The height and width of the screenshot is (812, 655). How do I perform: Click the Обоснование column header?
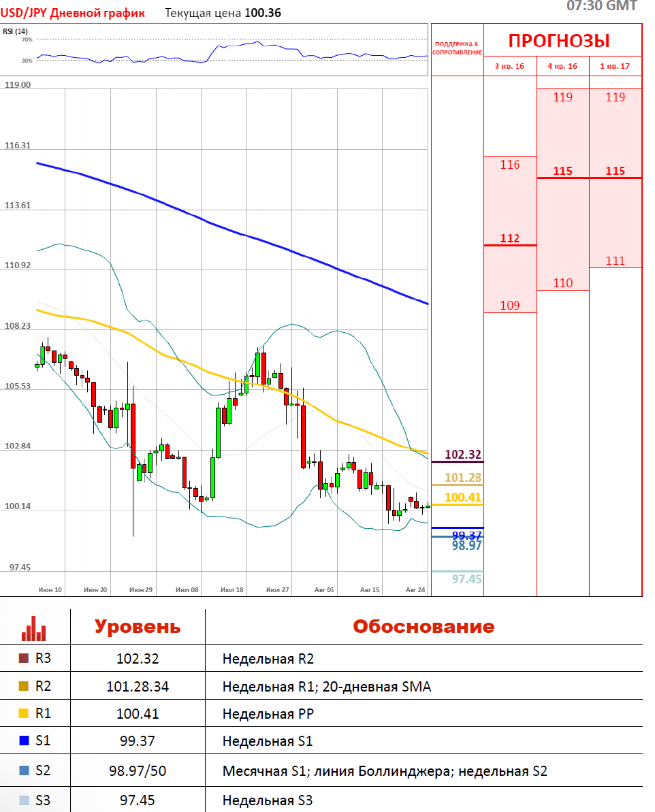click(x=424, y=627)
